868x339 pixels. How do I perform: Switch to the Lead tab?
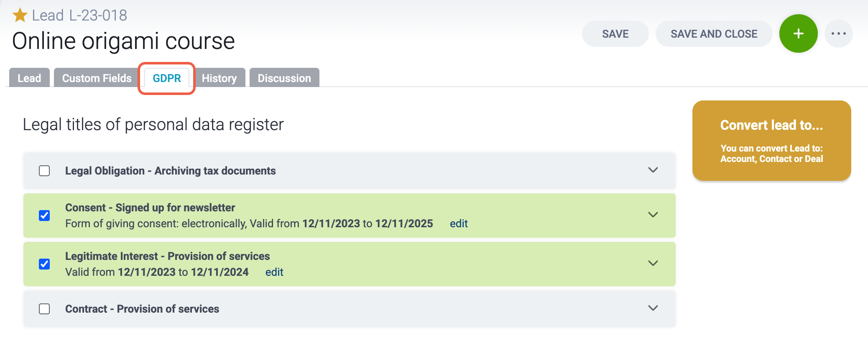(29, 78)
